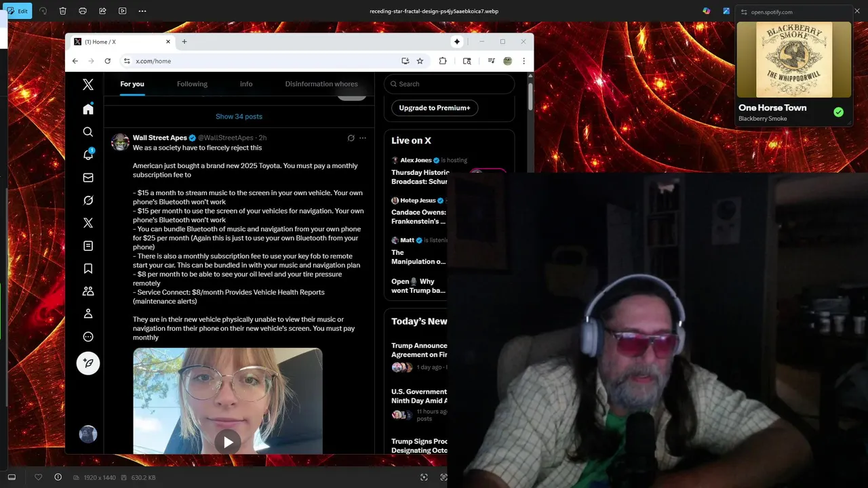Click Wall Street Apes avatar
The width and height of the screenshot is (868, 488).
(120, 142)
